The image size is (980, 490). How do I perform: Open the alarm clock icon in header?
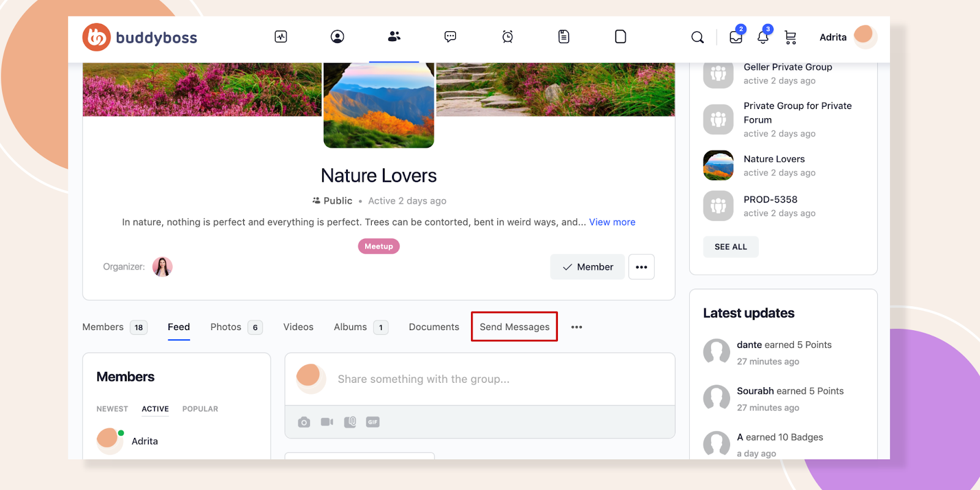(508, 37)
